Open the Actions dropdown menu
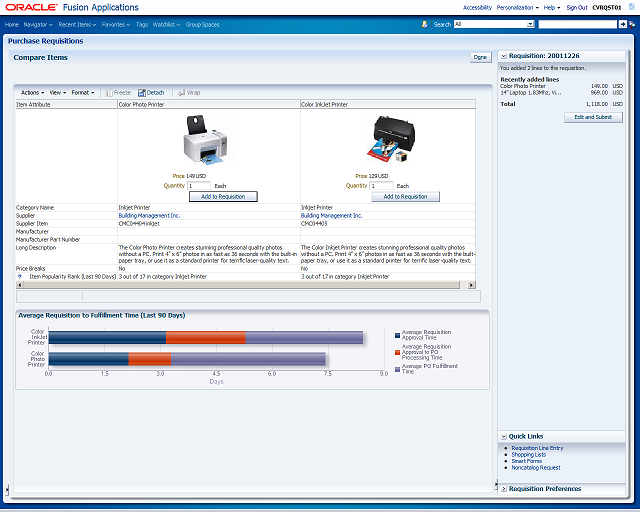Screen dimensions: 640x512 [32, 93]
